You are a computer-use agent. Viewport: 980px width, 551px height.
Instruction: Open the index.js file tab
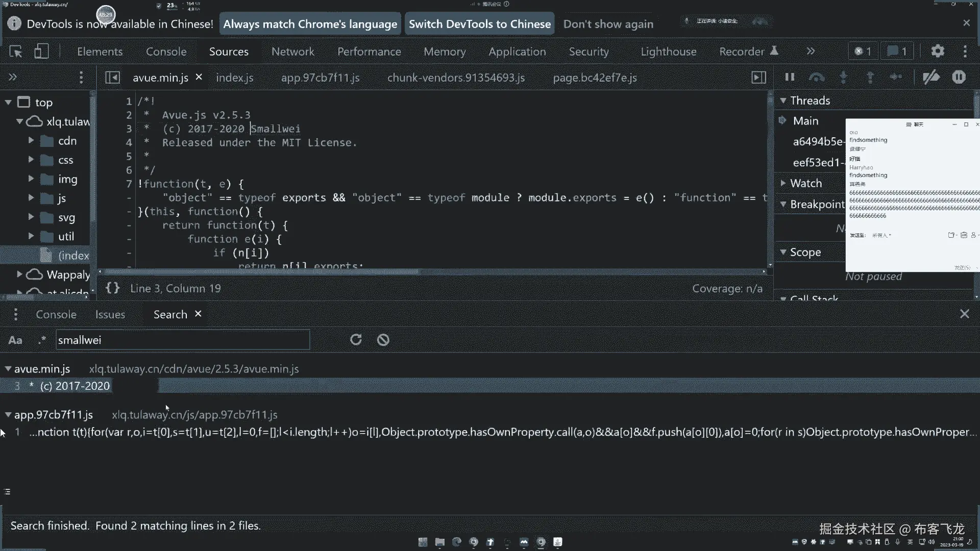pyautogui.click(x=234, y=78)
